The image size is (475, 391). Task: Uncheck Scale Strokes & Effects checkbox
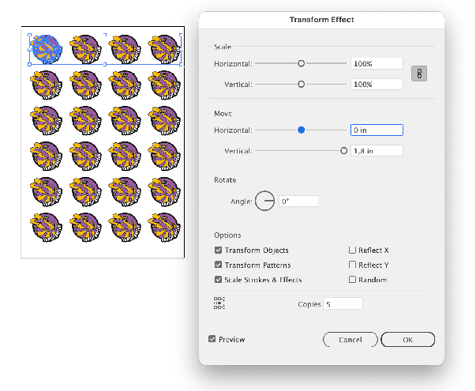coord(218,279)
